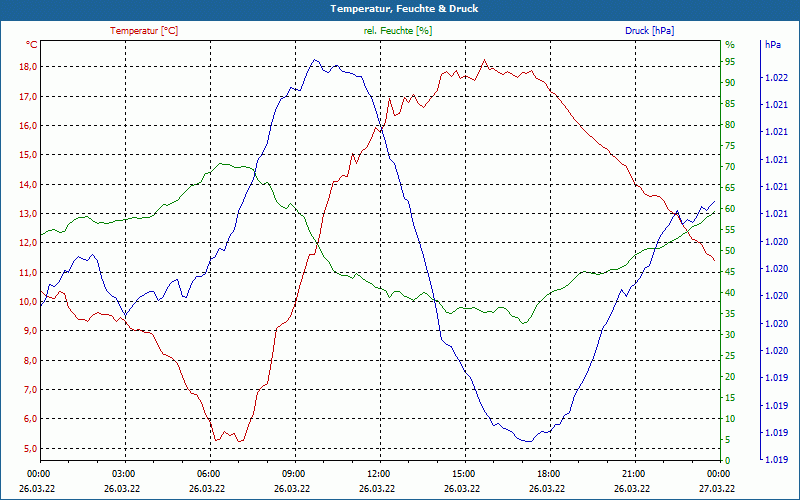Select the red Temperatur [°C] legend label
Viewport: 800px width, 500px height.
[144, 31]
